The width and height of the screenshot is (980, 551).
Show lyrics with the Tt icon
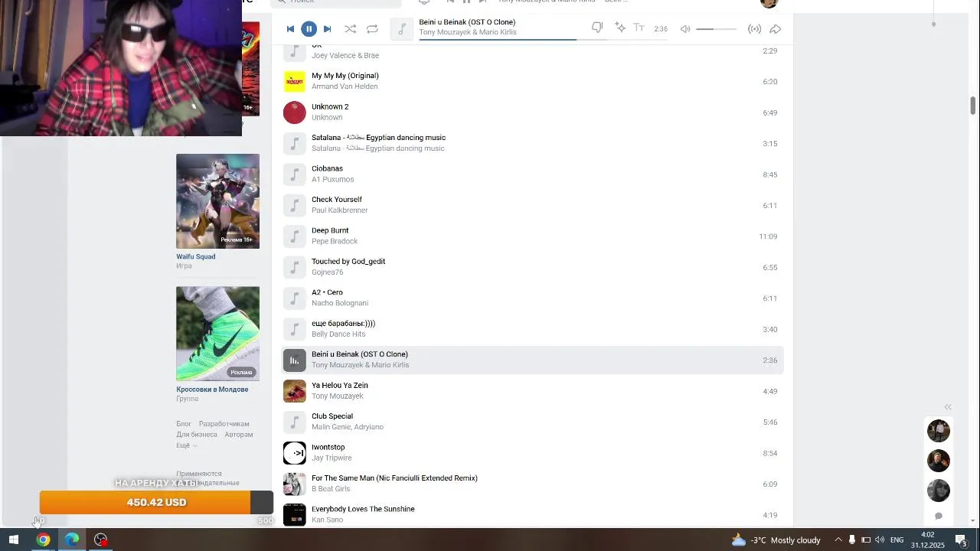tap(639, 28)
